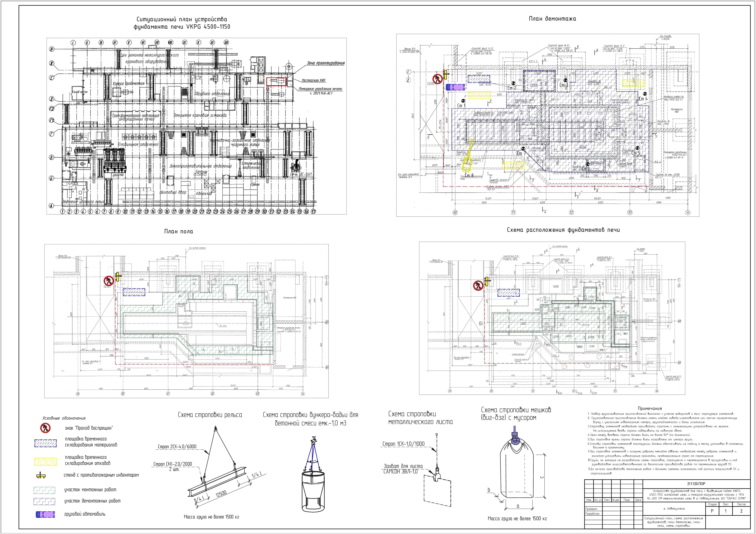Image resolution: width=756 pixels, height=534 pixels.
Task: Click the 'Условные обозначения' legend heading
Action: (x=64, y=418)
